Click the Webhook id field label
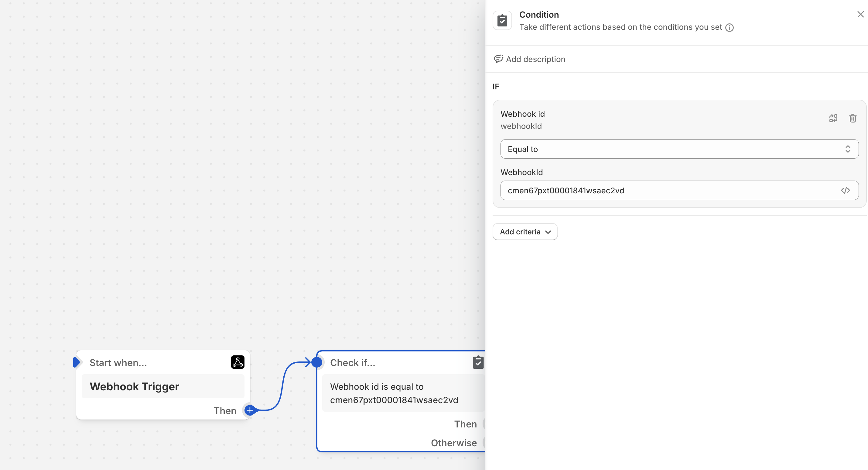 522,114
